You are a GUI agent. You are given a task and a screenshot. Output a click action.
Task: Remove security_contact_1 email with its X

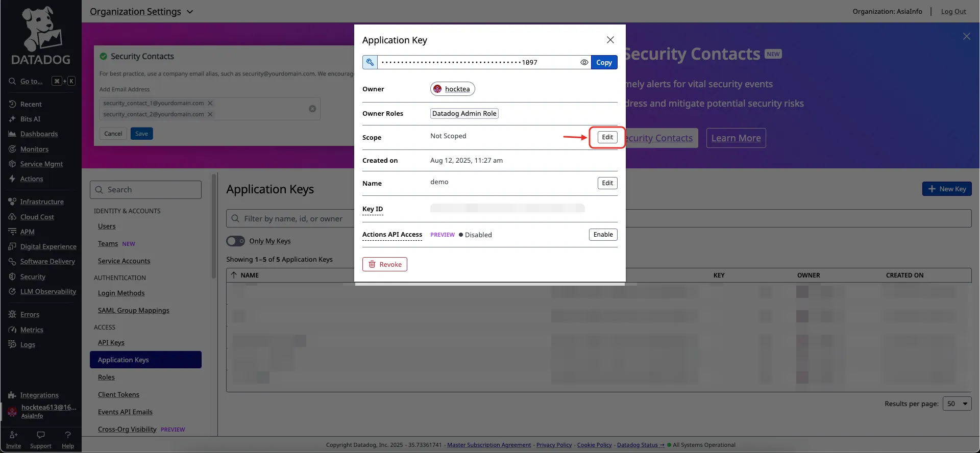pyautogui.click(x=210, y=103)
